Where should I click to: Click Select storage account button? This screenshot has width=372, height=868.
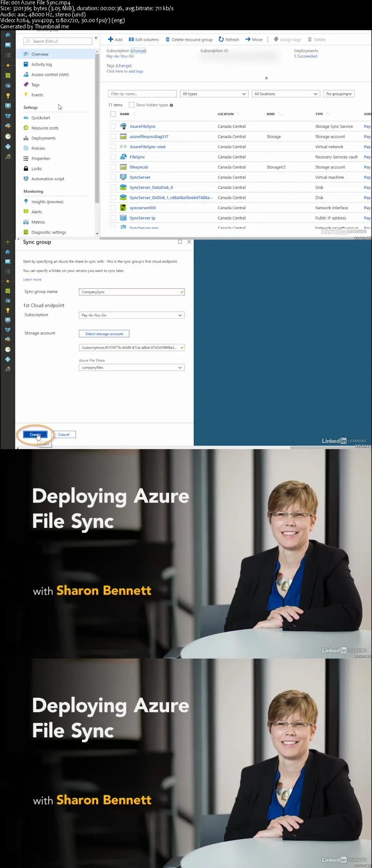[x=104, y=334]
